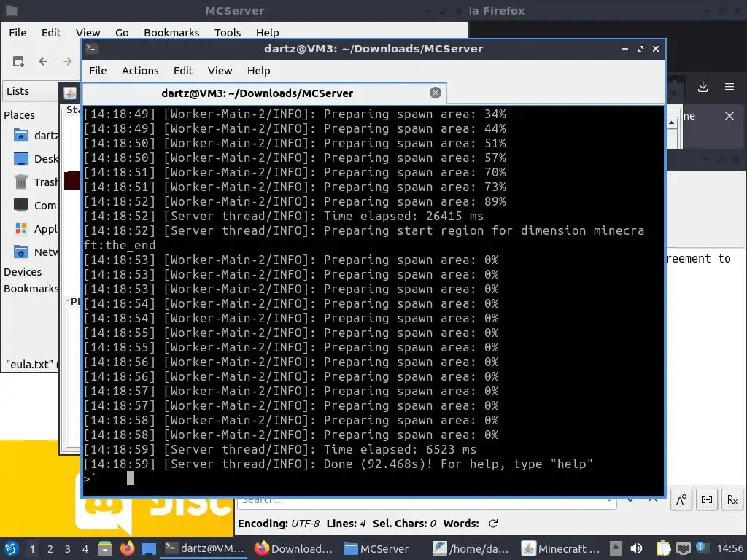Close the Firefox notification bar

click(x=729, y=116)
